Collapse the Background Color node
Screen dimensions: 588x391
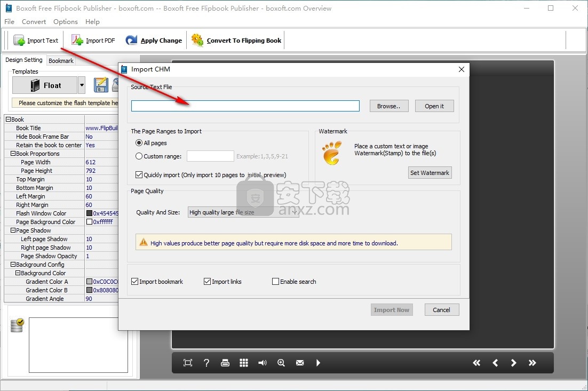[x=18, y=273]
